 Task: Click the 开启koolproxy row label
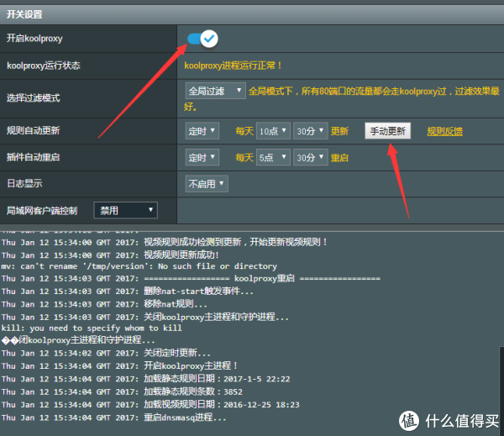(x=34, y=39)
